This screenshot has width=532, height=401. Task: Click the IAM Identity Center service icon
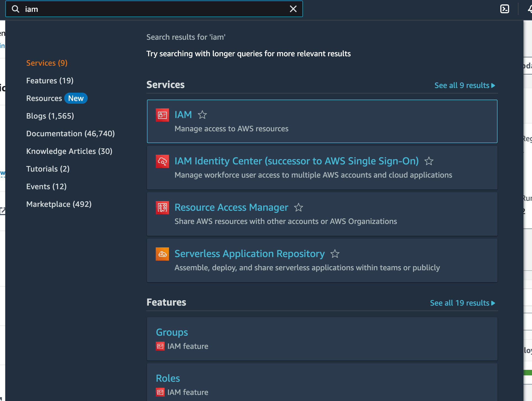point(162,161)
